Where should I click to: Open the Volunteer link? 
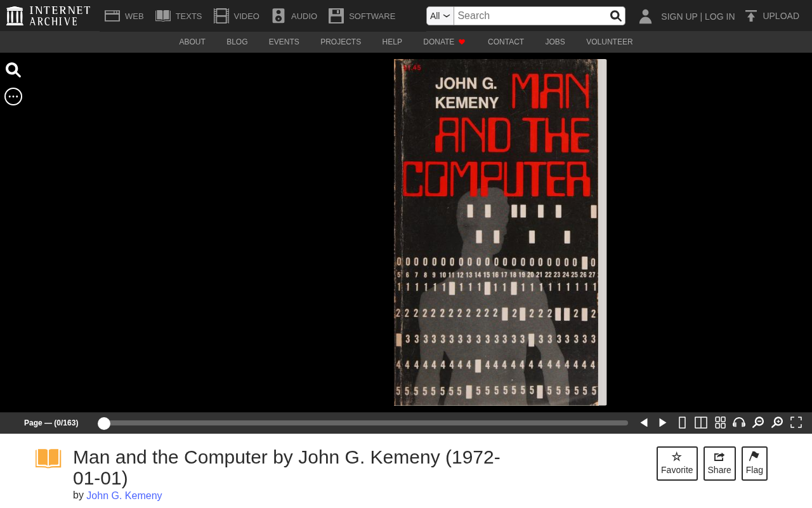pyautogui.click(x=609, y=42)
